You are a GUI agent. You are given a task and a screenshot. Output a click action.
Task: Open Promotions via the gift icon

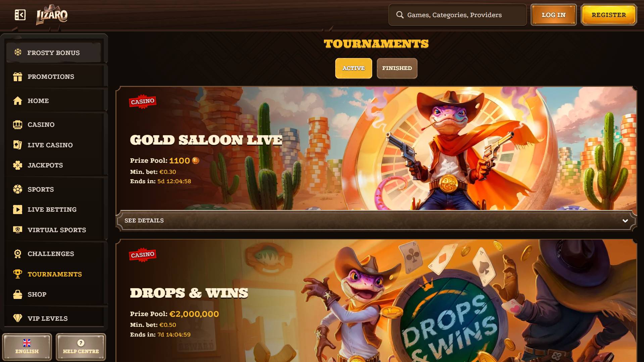[x=17, y=76]
